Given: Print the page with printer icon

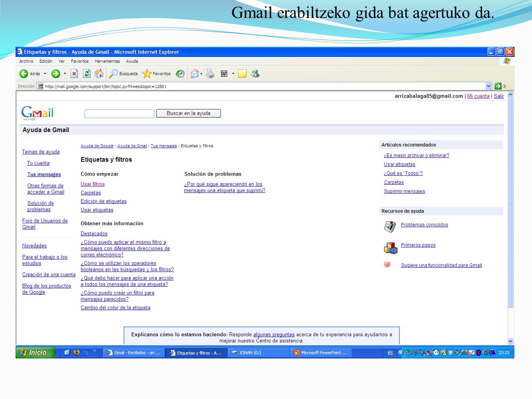Looking at the screenshot, I should click(210, 74).
